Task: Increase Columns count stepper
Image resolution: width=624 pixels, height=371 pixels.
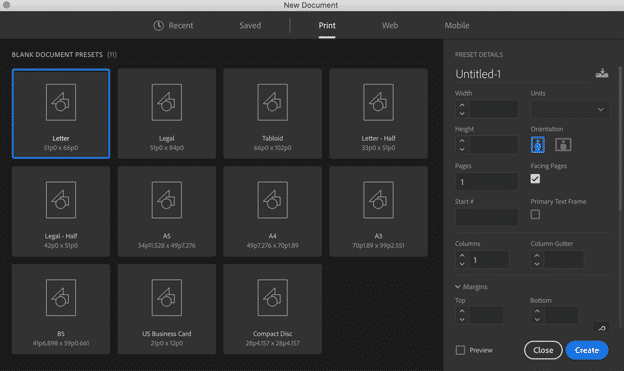Action: [462, 256]
